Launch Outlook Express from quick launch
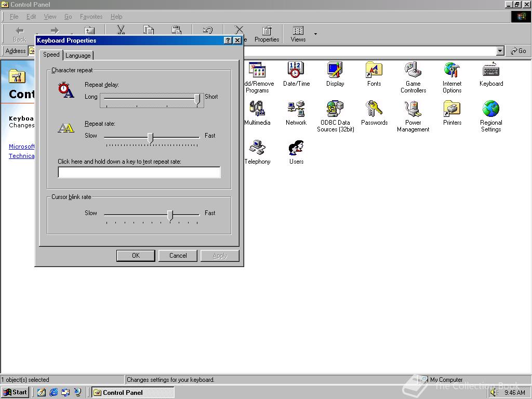Screen dimensions: 532x399 point(65,392)
